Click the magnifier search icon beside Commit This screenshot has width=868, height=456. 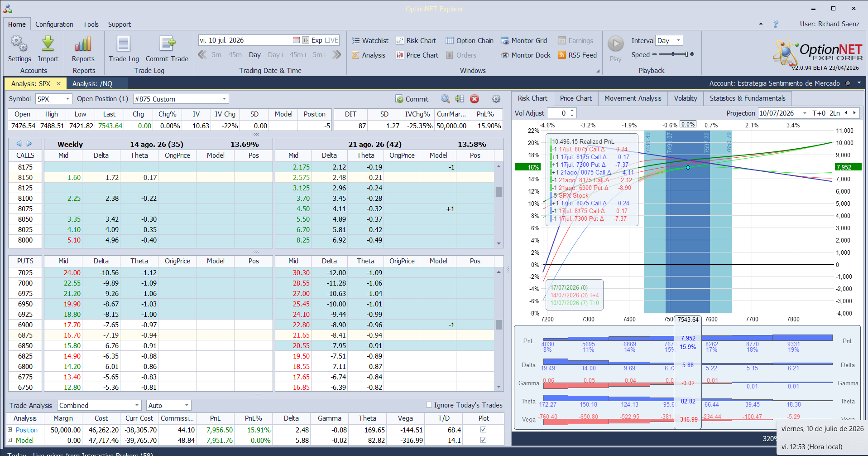click(x=446, y=99)
